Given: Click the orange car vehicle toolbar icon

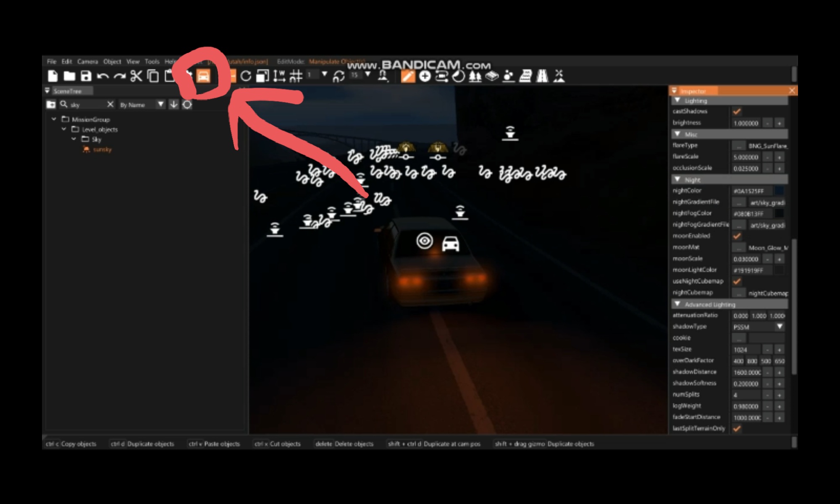Looking at the screenshot, I should 203,76.
